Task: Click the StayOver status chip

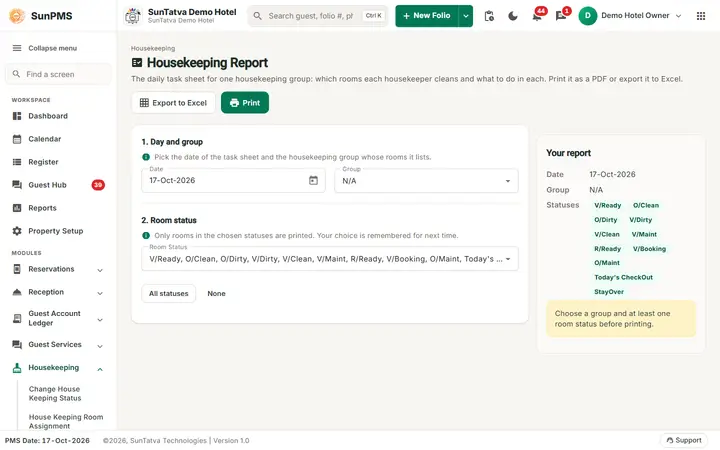Action: [x=609, y=292]
